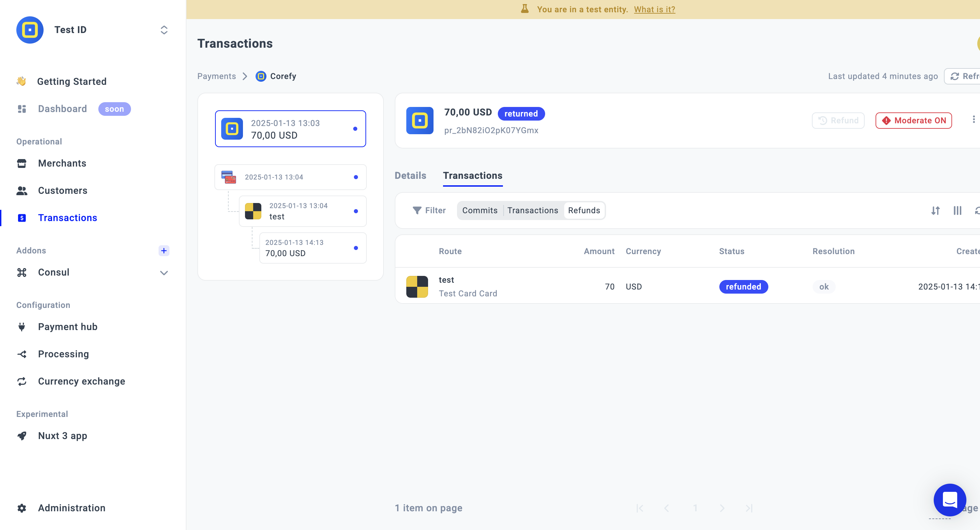Expand the Consul addon menu
The image size is (980, 530).
(164, 272)
